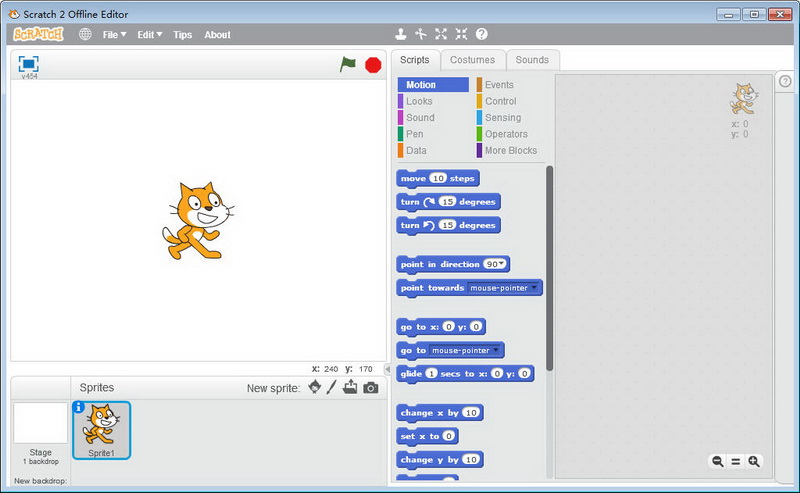Zoom out the scripts area
This screenshot has width=800, height=493.
click(x=718, y=461)
